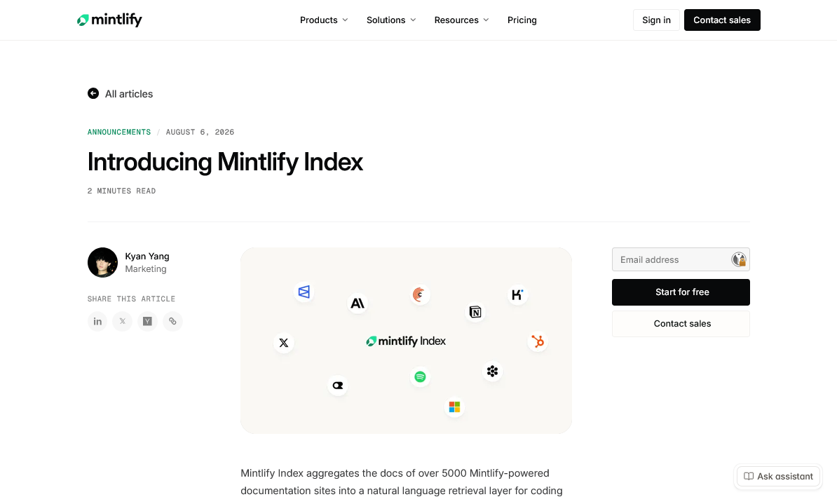Share article on LinkedIn
The height and width of the screenshot is (504, 837).
[97, 322]
